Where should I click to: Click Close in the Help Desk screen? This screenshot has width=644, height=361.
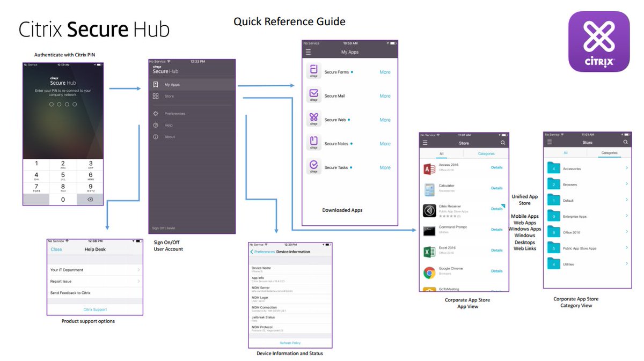pos(56,249)
